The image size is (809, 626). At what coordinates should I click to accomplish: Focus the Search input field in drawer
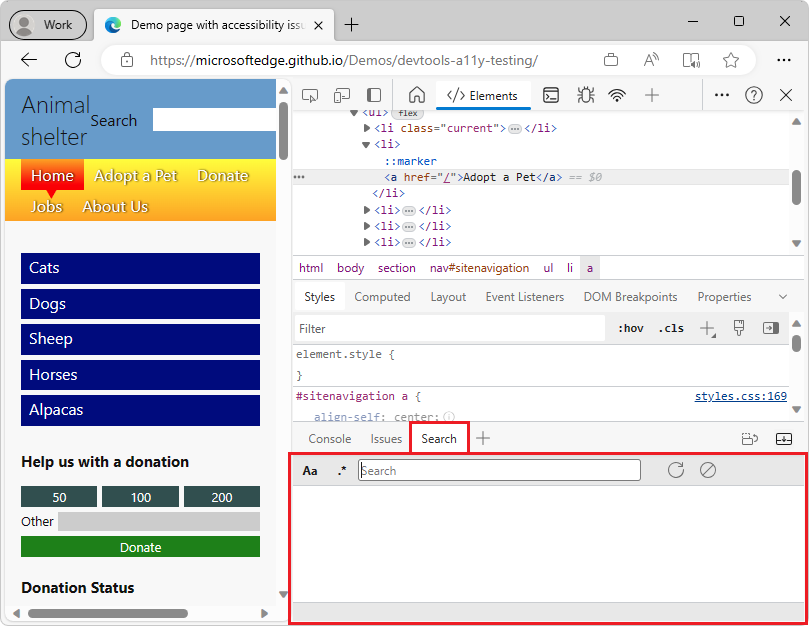(499, 470)
